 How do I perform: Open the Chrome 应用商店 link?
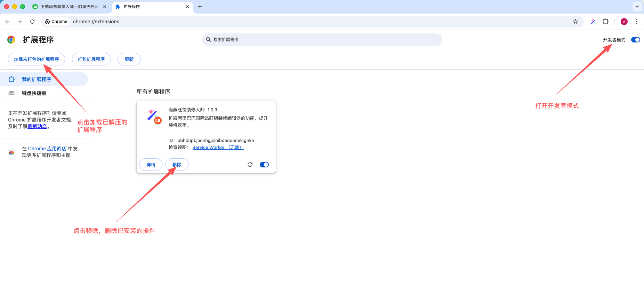[47, 149]
